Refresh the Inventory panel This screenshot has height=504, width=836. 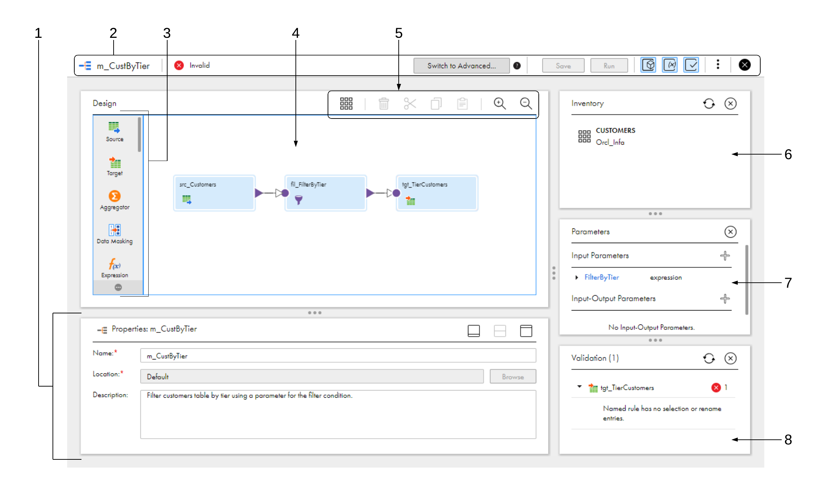tap(709, 104)
